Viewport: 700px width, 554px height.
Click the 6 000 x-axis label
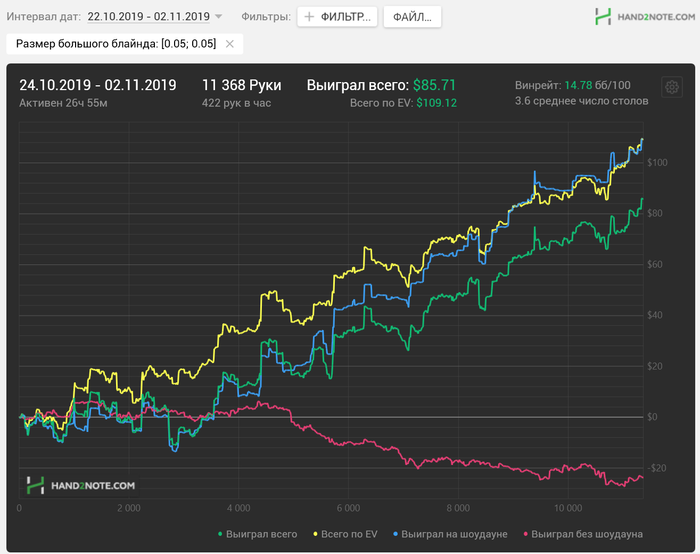tap(348, 508)
